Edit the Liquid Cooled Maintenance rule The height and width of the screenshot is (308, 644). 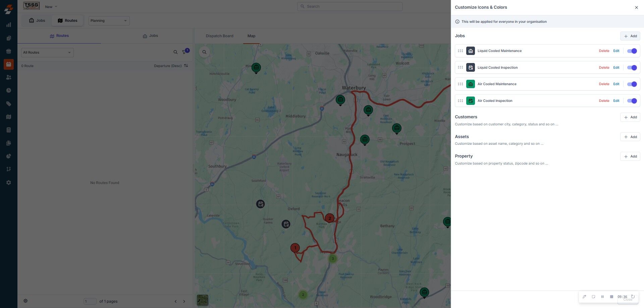pyautogui.click(x=616, y=51)
